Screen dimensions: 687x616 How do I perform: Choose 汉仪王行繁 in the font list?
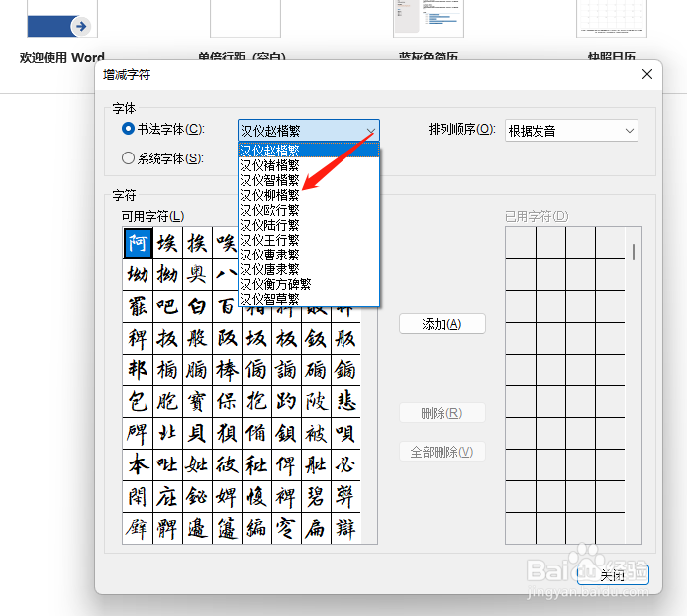[309, 240]
